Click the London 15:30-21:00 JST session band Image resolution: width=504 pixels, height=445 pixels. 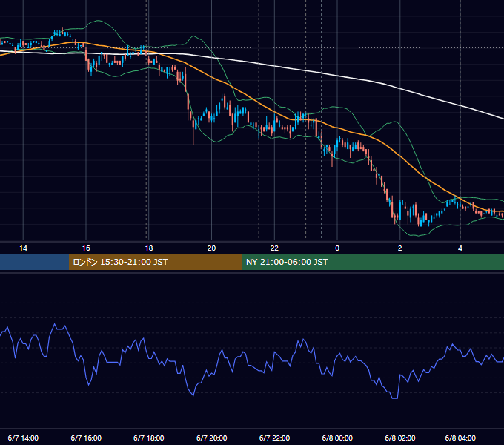tap(155, 262)
